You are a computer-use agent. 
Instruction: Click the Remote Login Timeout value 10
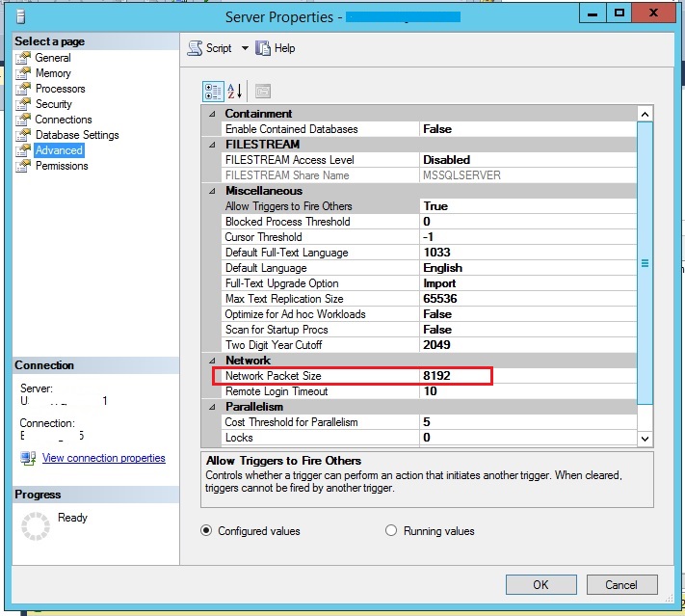[x=431, y=391]
